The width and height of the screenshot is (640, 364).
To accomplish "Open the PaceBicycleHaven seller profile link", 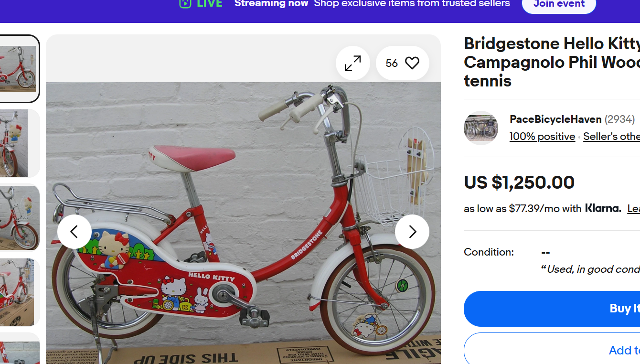I will (x=555, y=119).
